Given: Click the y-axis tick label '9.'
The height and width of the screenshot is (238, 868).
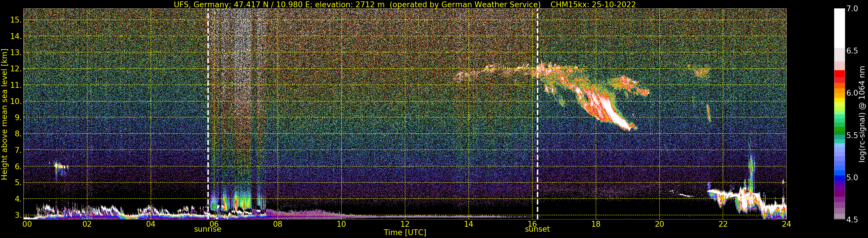Looking at the screenshot, I should (18, 118).
